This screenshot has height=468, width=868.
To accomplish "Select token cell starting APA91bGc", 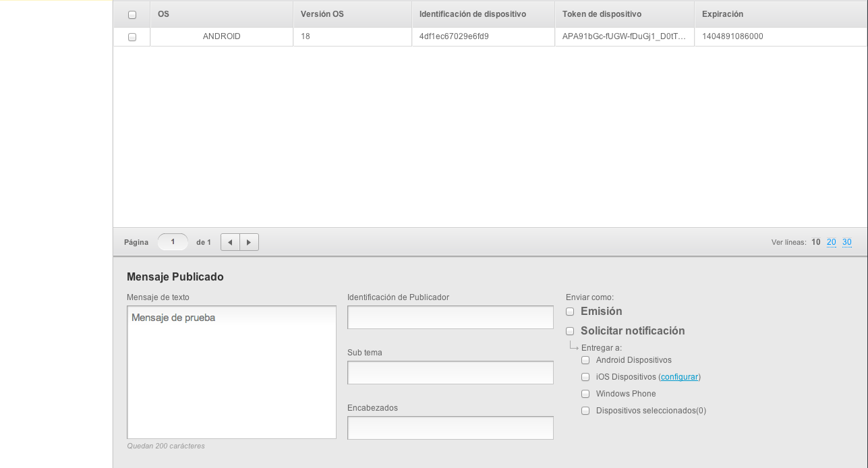I will tap(625, 36).
